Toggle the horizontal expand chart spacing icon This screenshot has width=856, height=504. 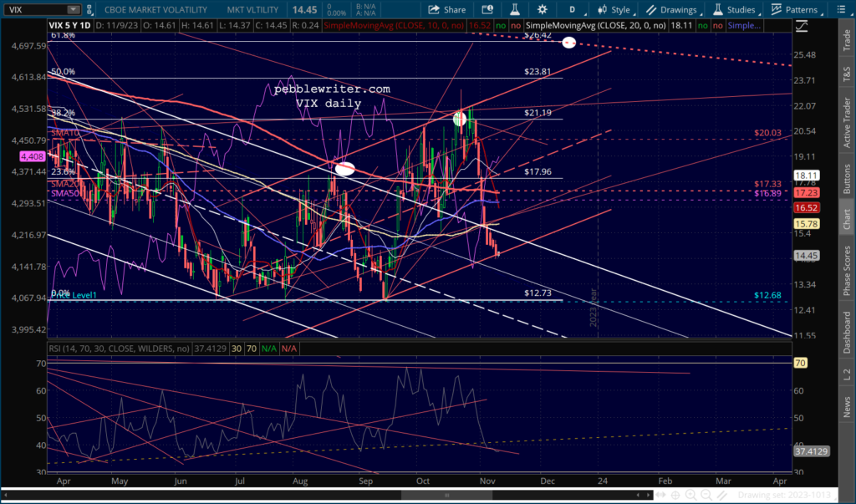[x=660, y=496]
